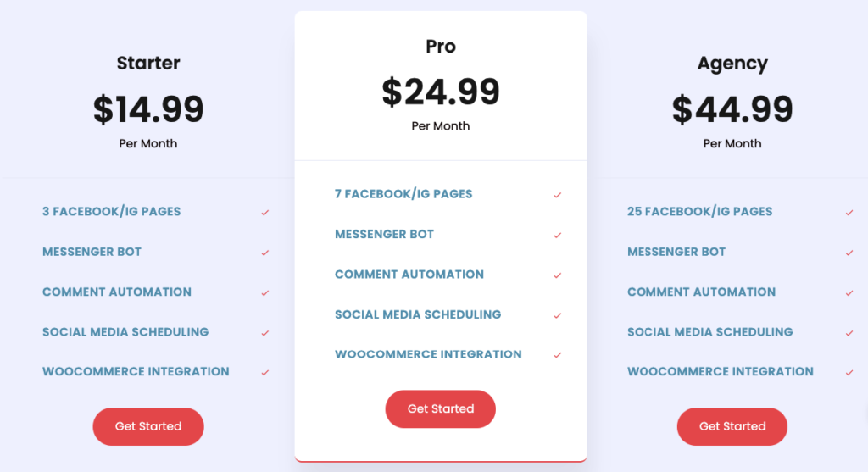The image size is (868, 472).
Task: Click Agency plan Messenger Bot checkmark
Action: [x=849, y=253]
